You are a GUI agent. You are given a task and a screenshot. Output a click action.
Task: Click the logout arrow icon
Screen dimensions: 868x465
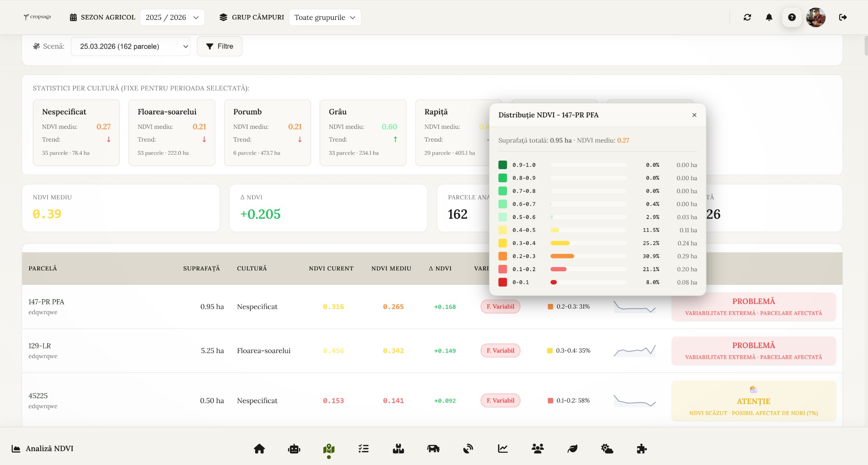point(843,17)
